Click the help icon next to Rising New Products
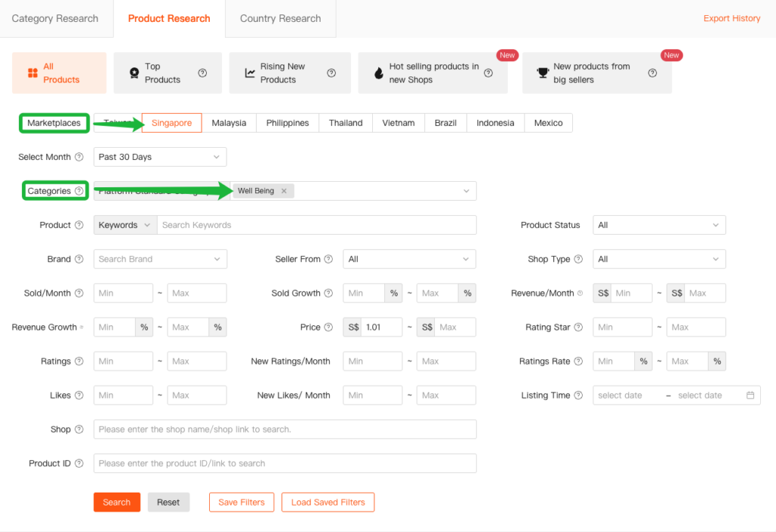This screenshot has width=776, height=532. pyautogui.click(x=331, y=74)
